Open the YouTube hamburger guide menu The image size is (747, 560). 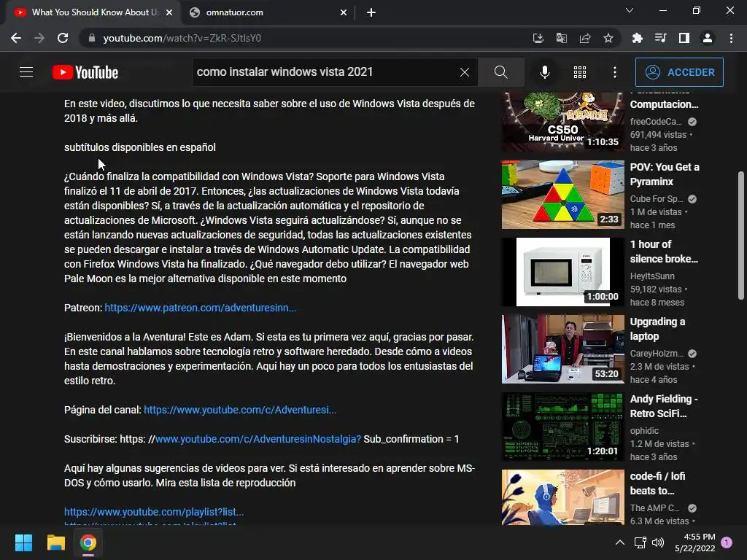(26, 72)
